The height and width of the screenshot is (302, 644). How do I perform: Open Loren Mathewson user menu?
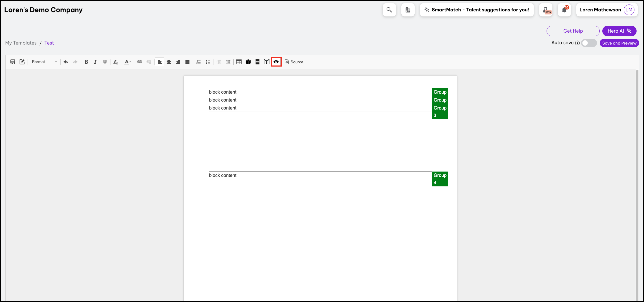coord(607,10)
